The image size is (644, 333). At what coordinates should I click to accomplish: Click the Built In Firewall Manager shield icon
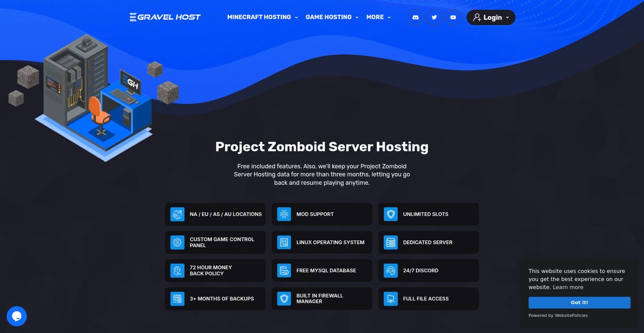tap(284, 299)
